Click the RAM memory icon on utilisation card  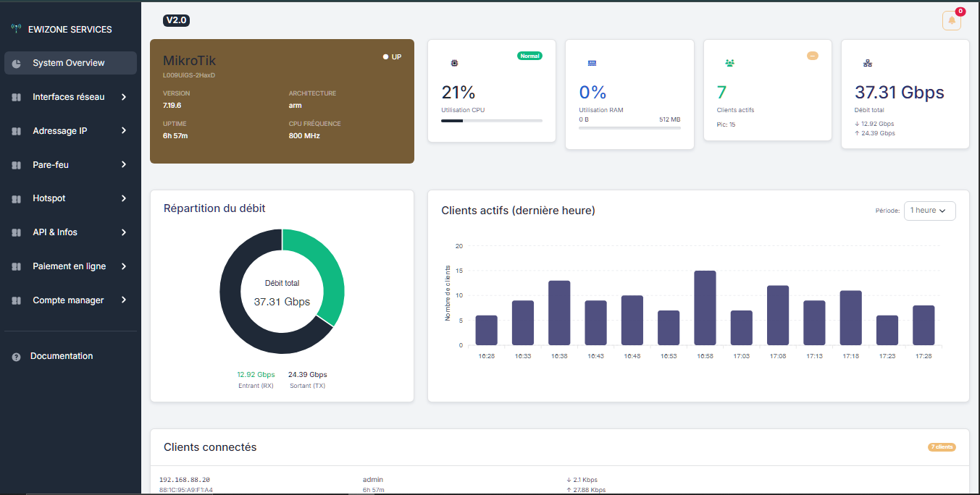pyautogui.click(x=592, y=63)
